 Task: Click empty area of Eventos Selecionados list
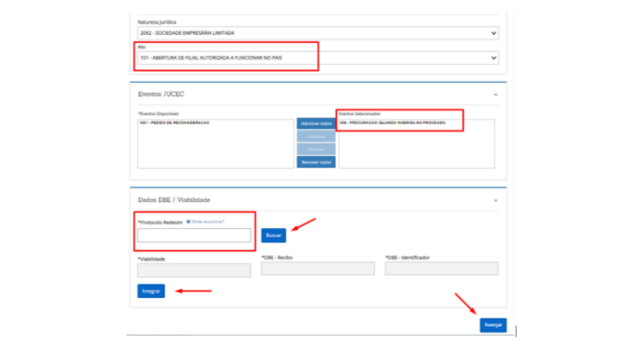416,151
